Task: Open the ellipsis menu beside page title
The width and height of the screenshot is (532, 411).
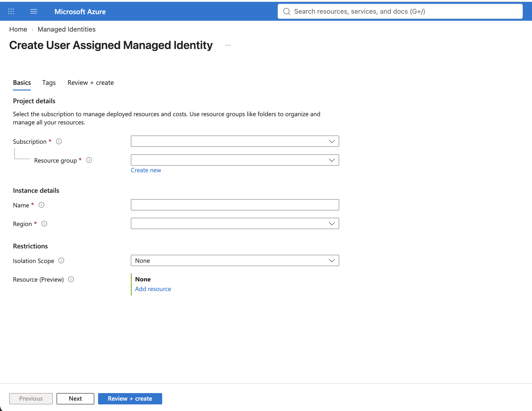Action: click(228, 45)
